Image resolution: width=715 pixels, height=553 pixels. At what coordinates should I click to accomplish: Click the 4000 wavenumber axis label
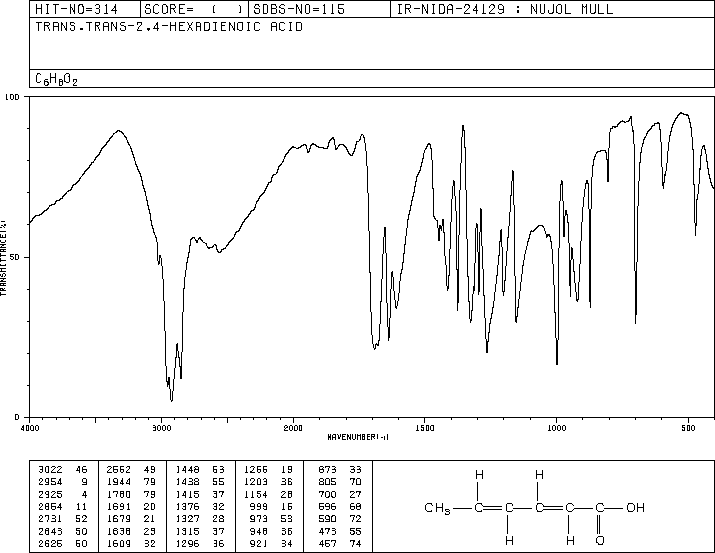point(30,428)
